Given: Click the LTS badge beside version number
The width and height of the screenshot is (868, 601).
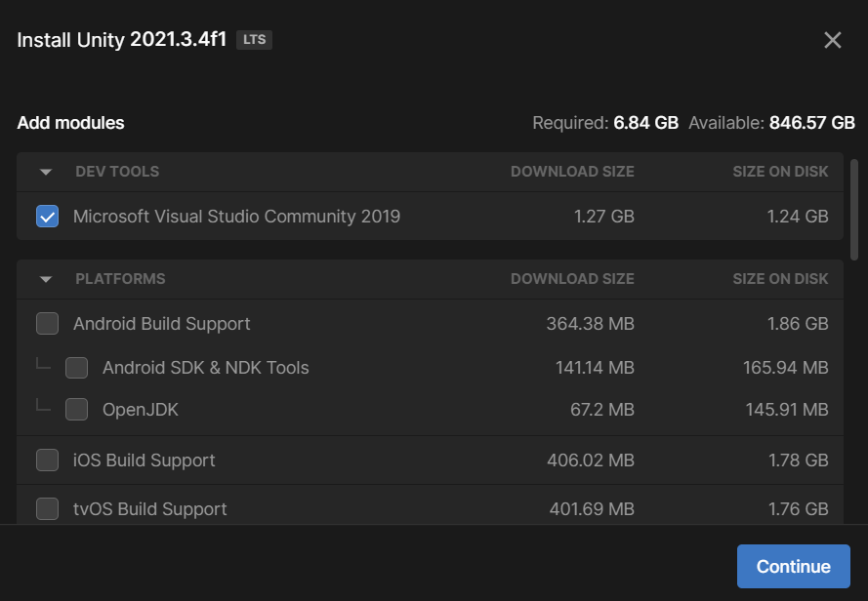Looking at the screenshot, I should pos(254,40).
